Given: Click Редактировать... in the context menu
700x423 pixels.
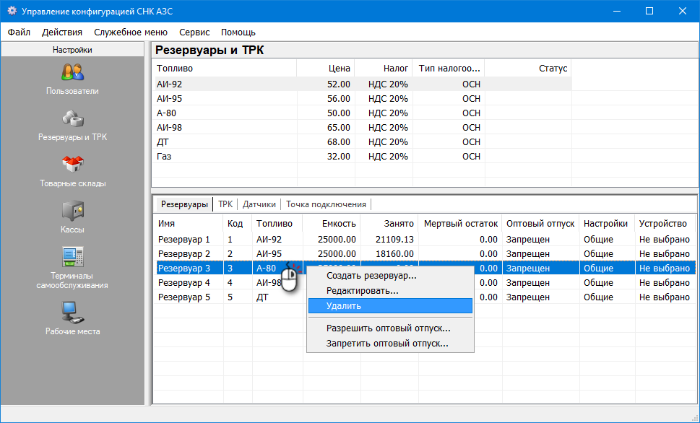Looking at the screenshot, I should (x=362, y=291).
